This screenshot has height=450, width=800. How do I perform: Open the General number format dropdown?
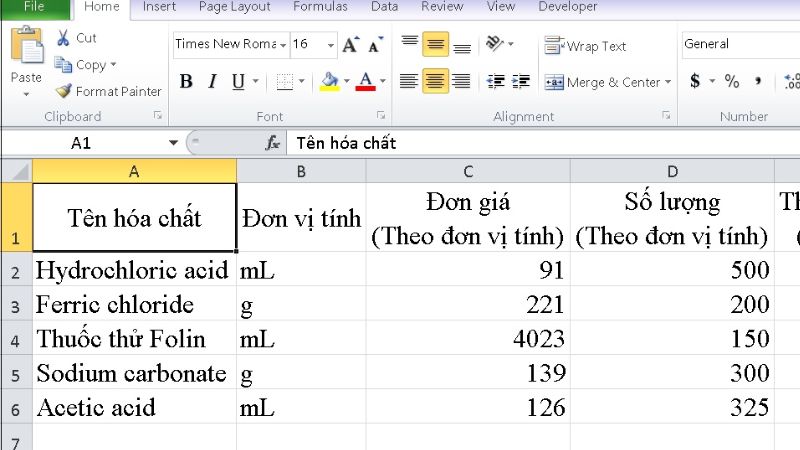[x=741, y=44]
